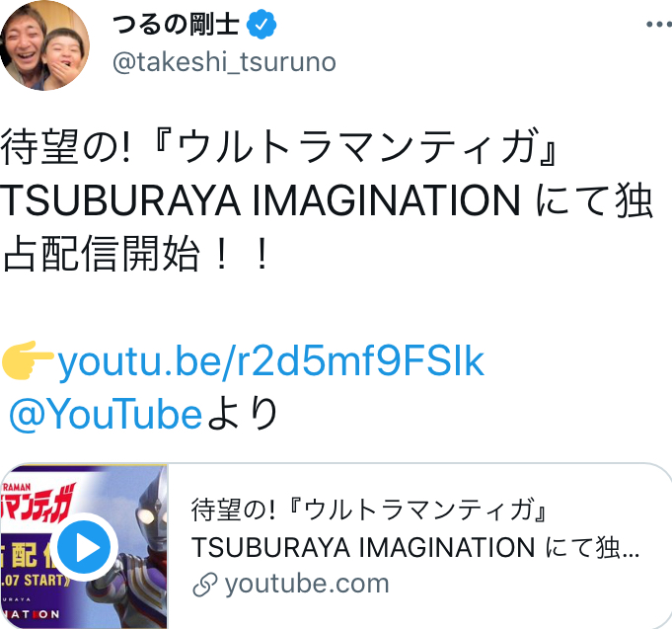Open the link card title 待望の!『ウルトラマンティガ』
This screenshot has width=672, height=629.
coord(369,511)
